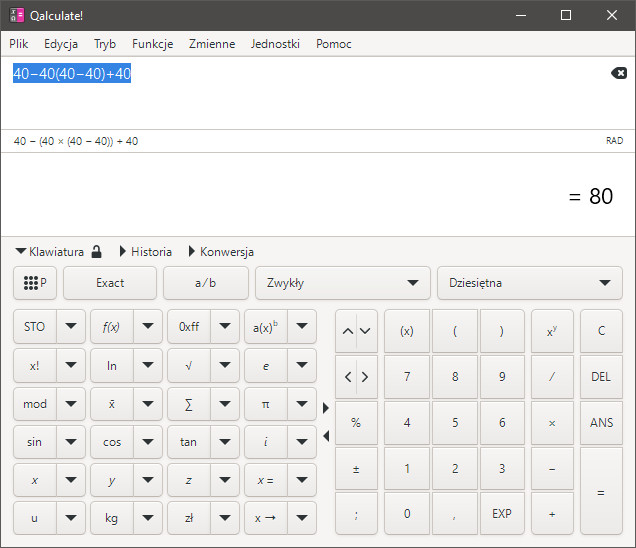The image size is (636, 548).
Task: Expand the Konwersja section
Action: [220, 252]
